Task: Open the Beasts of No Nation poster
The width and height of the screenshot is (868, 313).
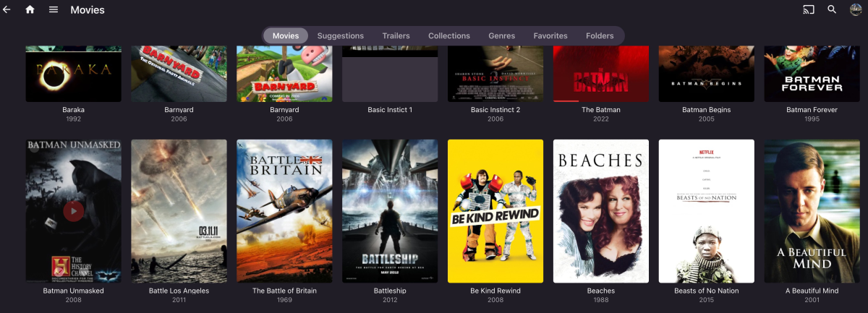Action: (x=707, y=211)
